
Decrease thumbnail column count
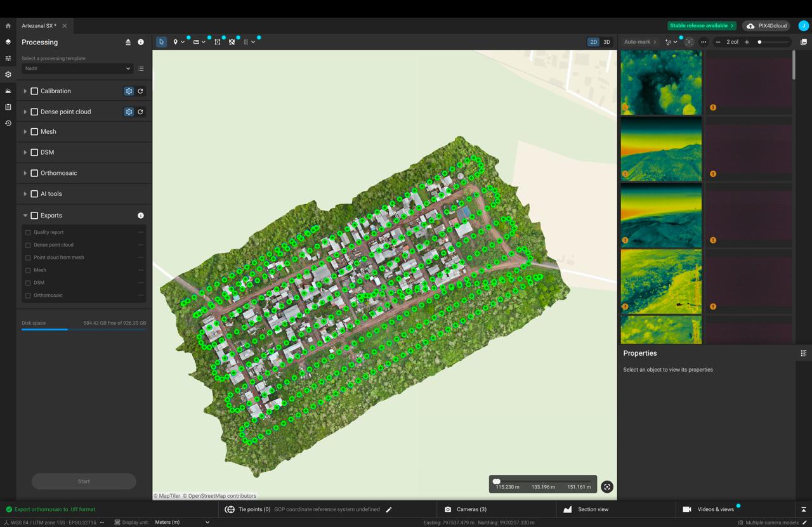coord(718,42)
